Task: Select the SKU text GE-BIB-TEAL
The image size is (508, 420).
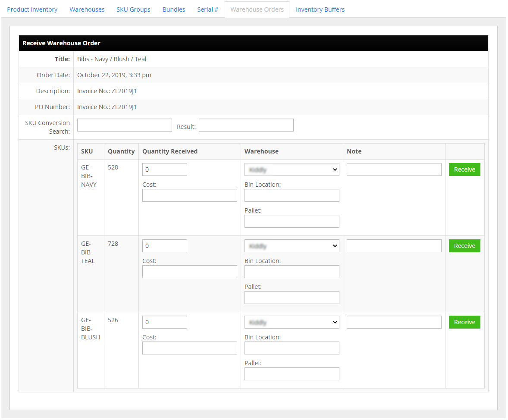Action: tap(88, 252)
